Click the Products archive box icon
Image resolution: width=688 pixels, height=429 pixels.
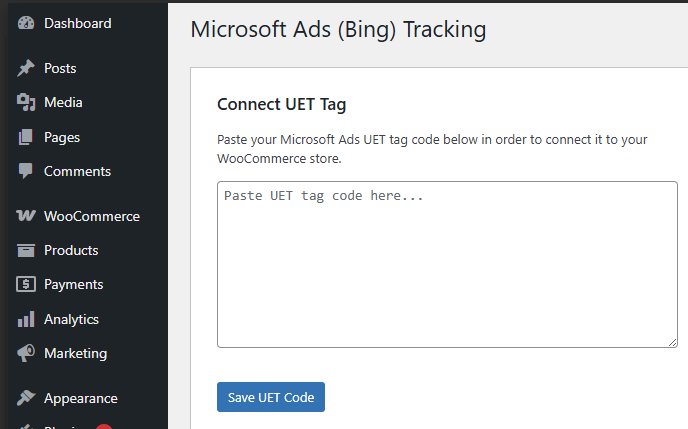[26, 250]
